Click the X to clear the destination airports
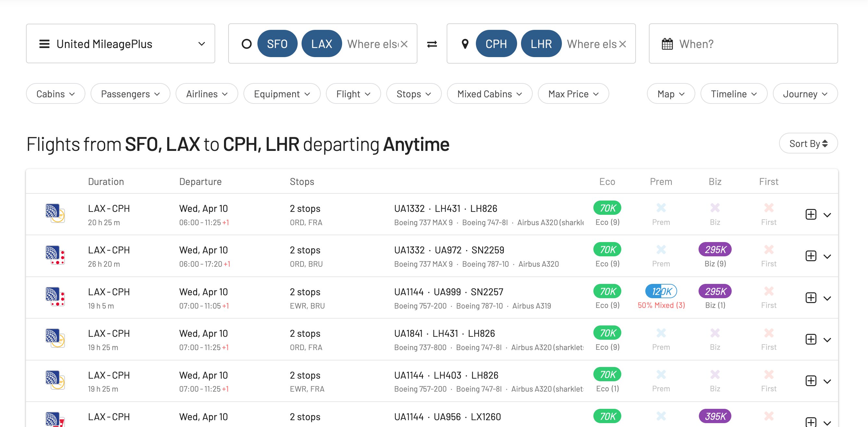The height and width of the screenshot is (427, 868). [x=622, y=43]
